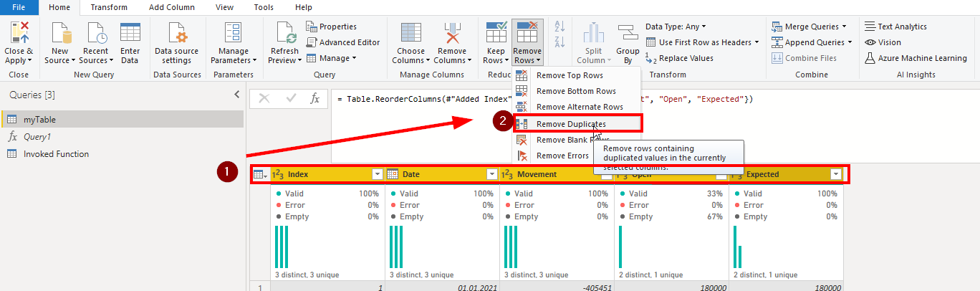Open the Advanced Editor
Screen dimensions: 980x291
pos(342,42)
